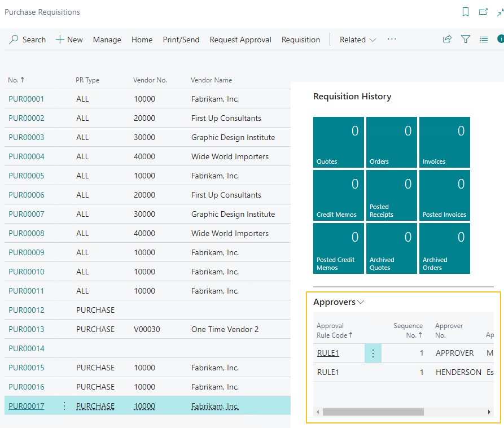View page information via the info icon
Viewport: 504px width, 428px height.
500,39
